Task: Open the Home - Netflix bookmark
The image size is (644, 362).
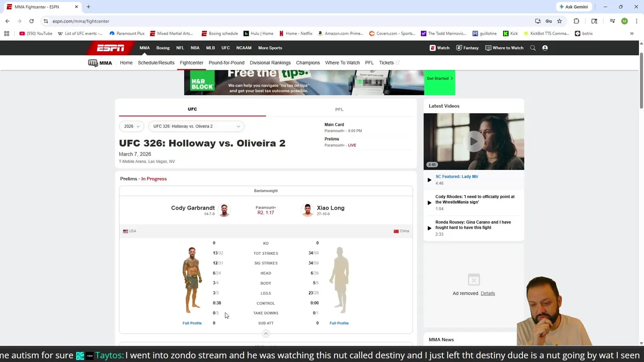Action: pos(296,34)
